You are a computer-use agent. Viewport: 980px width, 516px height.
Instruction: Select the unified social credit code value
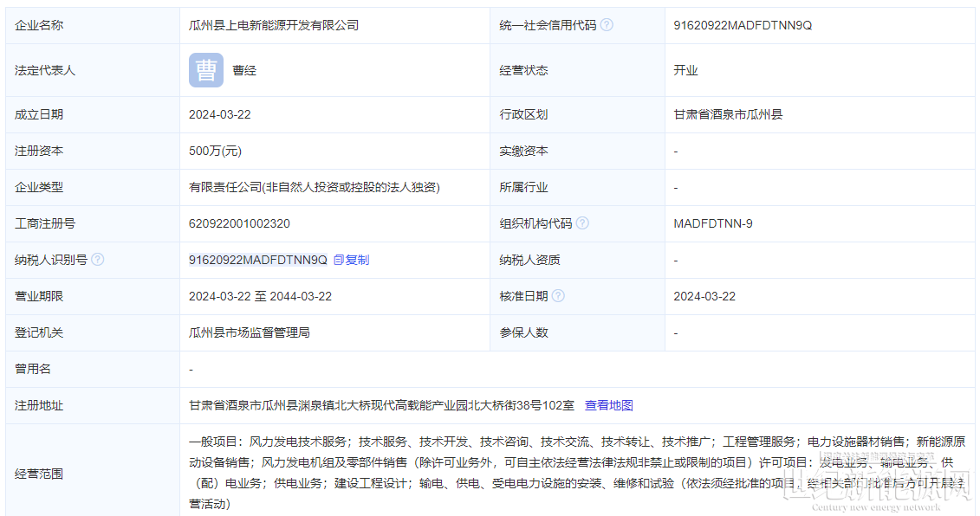coord(743,25)
